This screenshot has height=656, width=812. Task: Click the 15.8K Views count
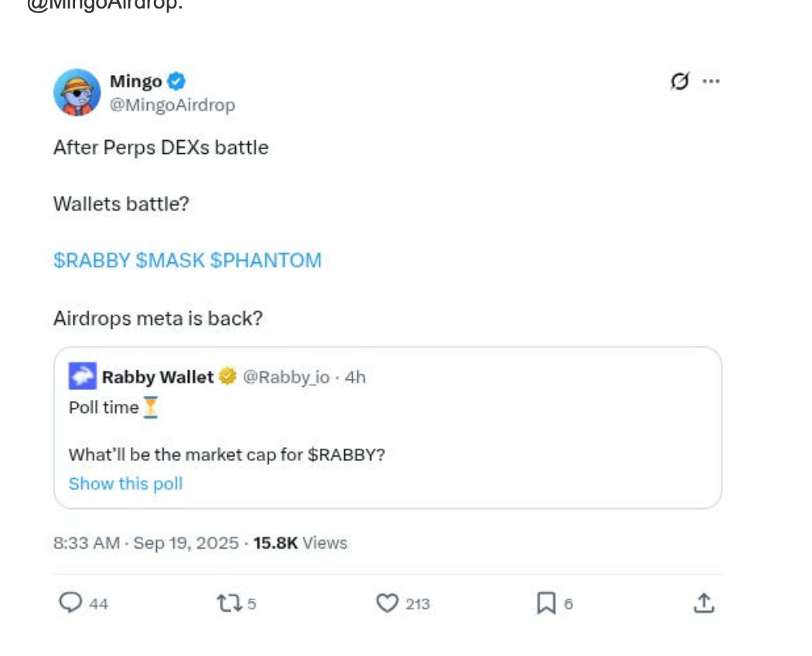click(x=300, y=543)
